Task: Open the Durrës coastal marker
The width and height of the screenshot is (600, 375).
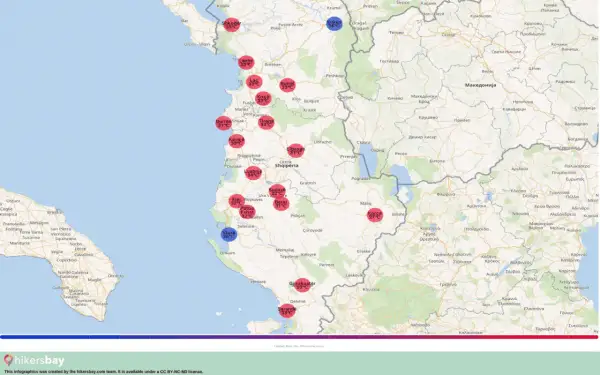Action: click(x=223, y=123)
